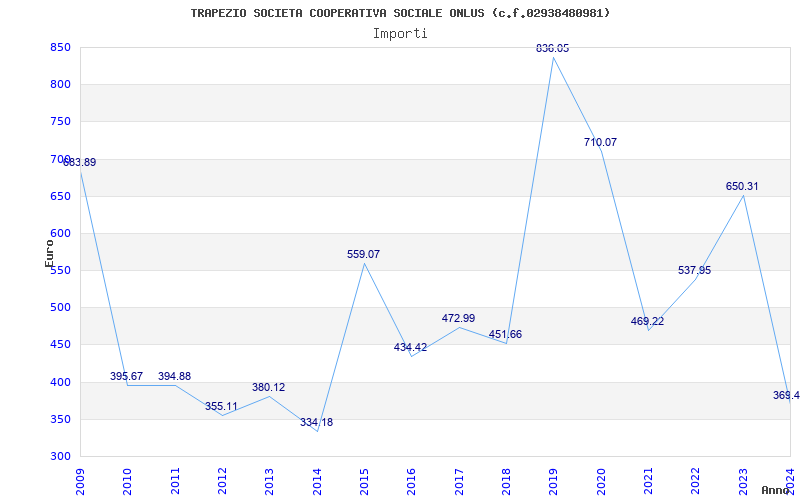This screenshot has width=800, height=500.
Task: Click the 2018 x-axis year label
Action: (x=506, y=482)
